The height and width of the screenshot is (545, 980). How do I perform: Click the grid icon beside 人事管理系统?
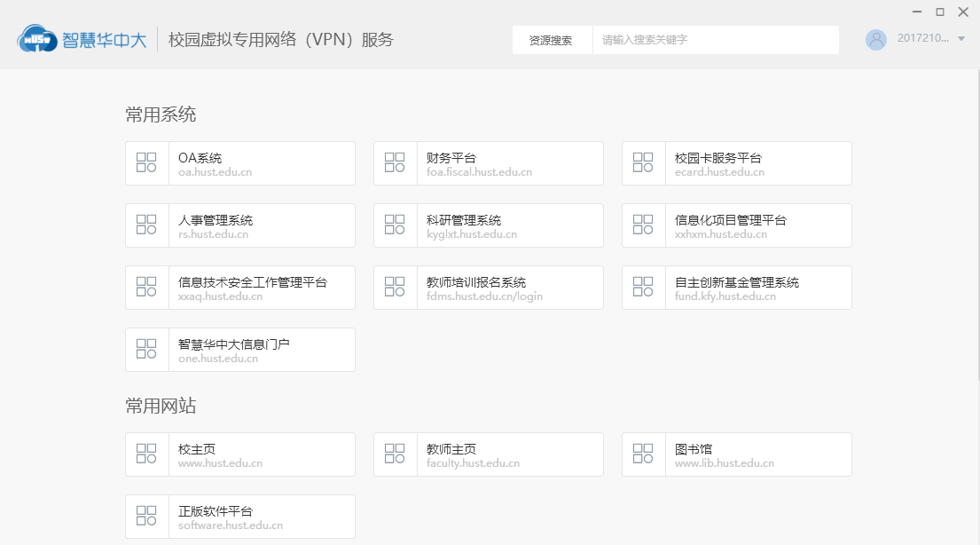[x=146, y=225]
